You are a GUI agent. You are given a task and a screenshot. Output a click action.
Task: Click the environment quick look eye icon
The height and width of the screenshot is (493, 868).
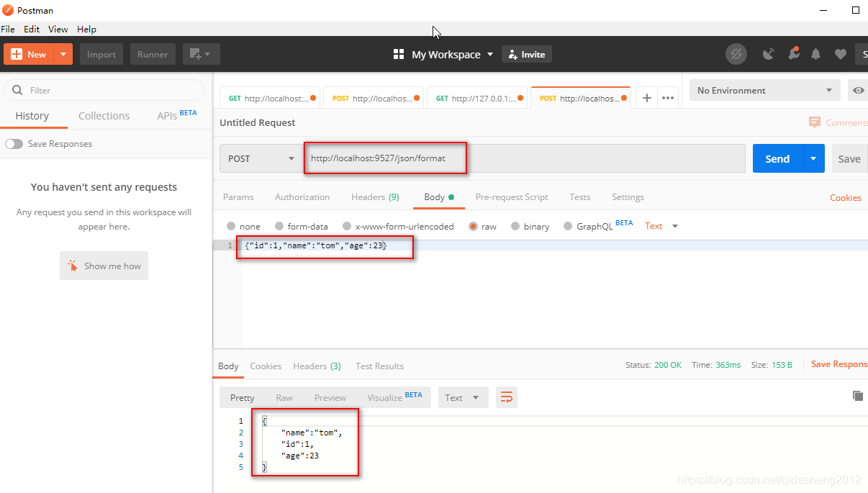858,90
